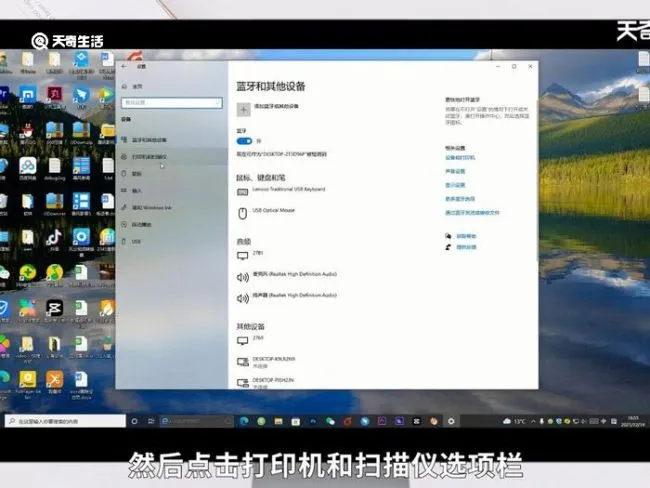Viewport: 650px width, 488px height.
Task: Click the Settings back arrow
Action: click(x=124, y=66)
